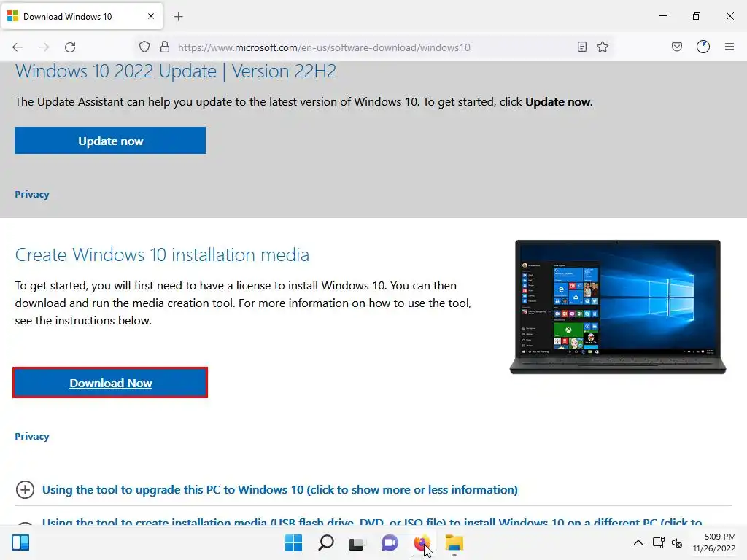Open a new tab with plus button
The image size is (747, 560).
click(179, 17)
